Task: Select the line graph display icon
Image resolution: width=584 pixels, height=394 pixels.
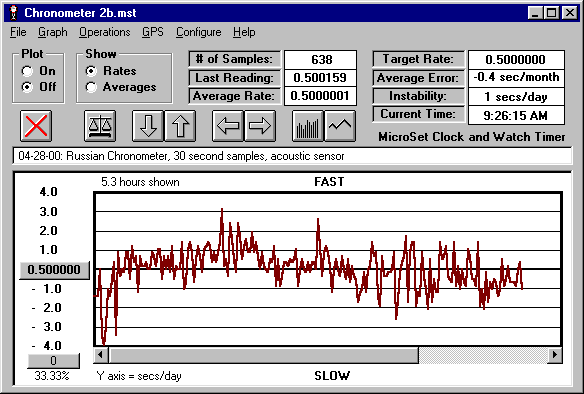Action: pyautogui.click(x=340, y=126)
